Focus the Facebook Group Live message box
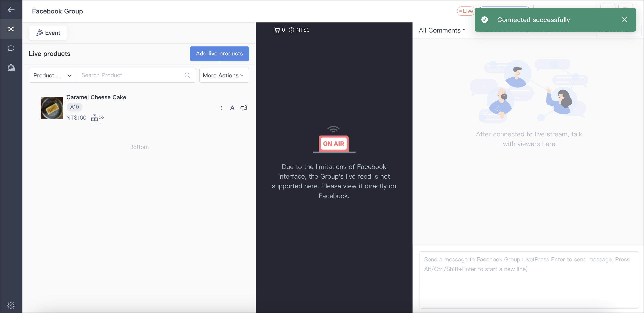 [529, 280]
